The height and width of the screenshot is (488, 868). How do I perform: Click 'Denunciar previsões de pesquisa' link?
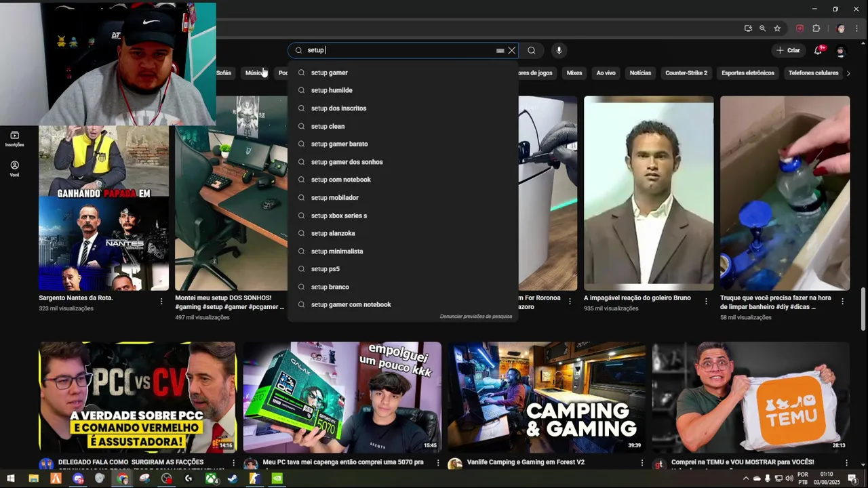(x=476, y=317)
